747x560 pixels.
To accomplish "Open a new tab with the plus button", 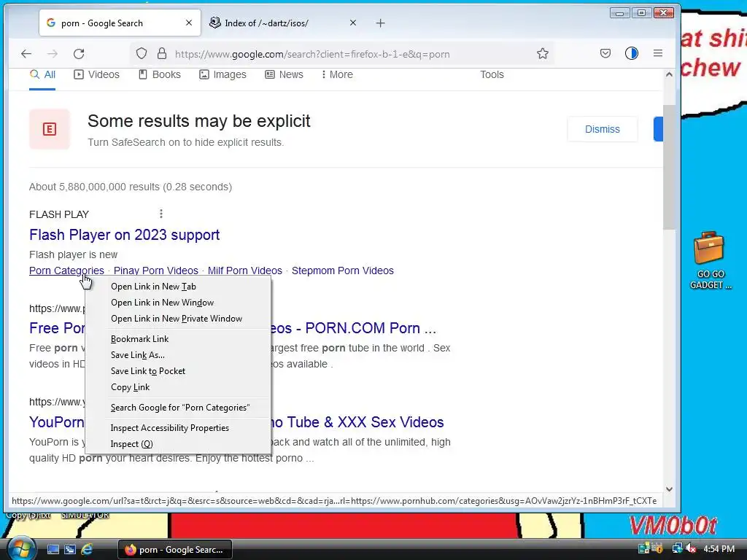I will 380,23.
